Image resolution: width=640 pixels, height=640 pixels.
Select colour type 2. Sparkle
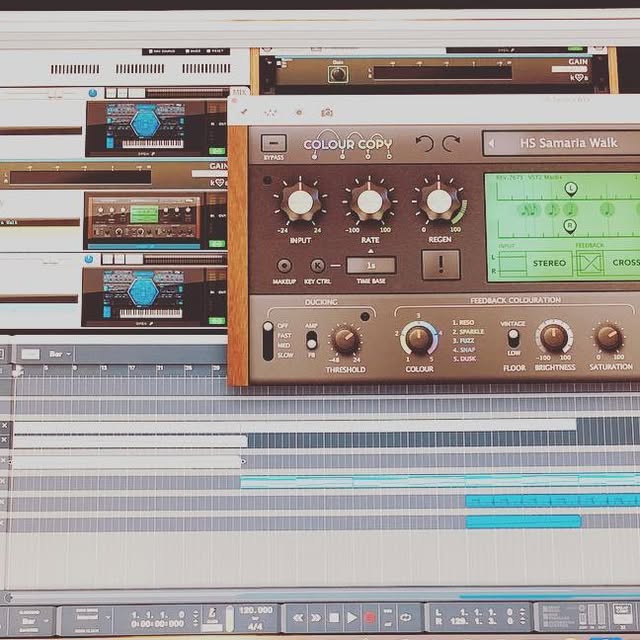tap(468, 331)
